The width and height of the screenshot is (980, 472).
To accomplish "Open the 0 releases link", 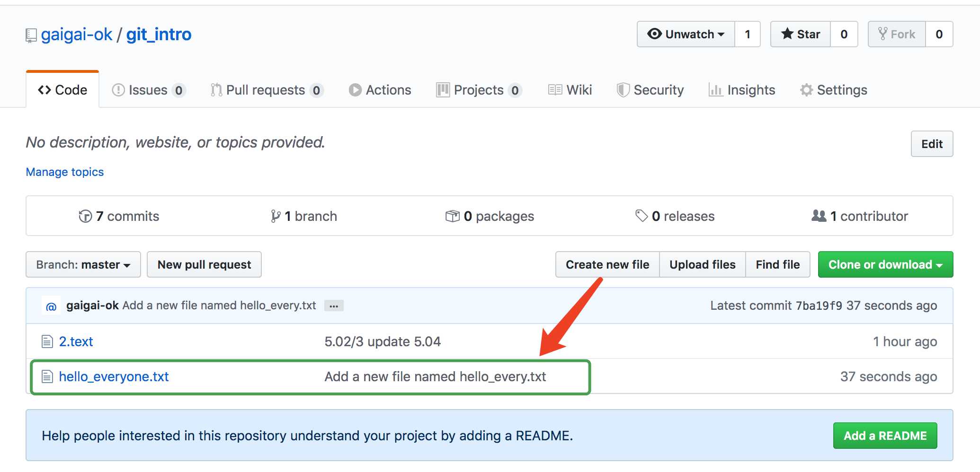I will [x=675, y=216].
